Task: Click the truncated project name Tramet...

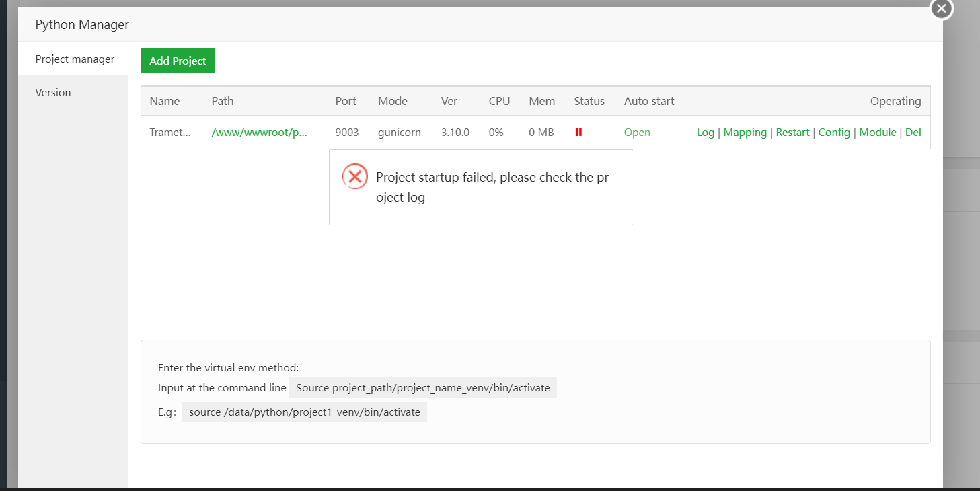Action: [170, 133]
